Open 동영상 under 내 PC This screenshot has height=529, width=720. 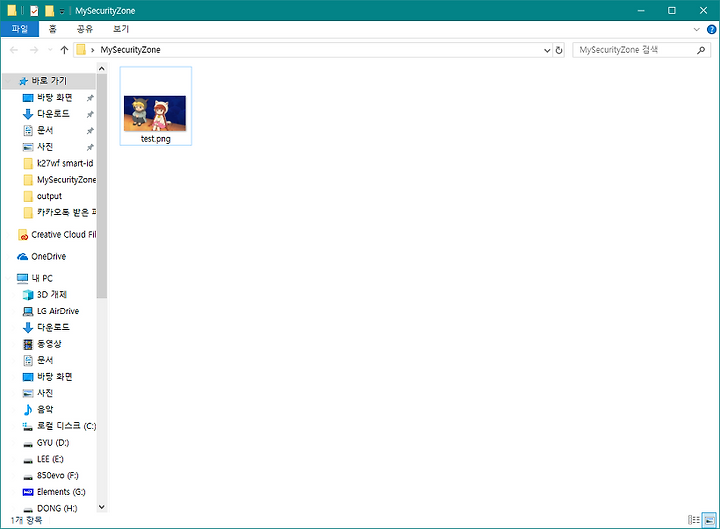pyautogui.click(x=49, y=344)
